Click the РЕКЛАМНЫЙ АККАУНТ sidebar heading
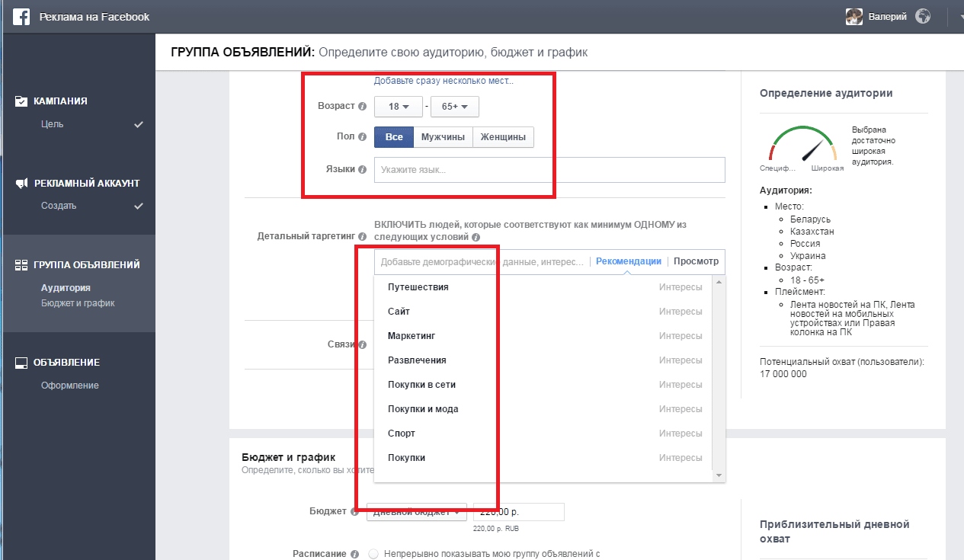Screen dimensions: 964x560 [87, 183]
